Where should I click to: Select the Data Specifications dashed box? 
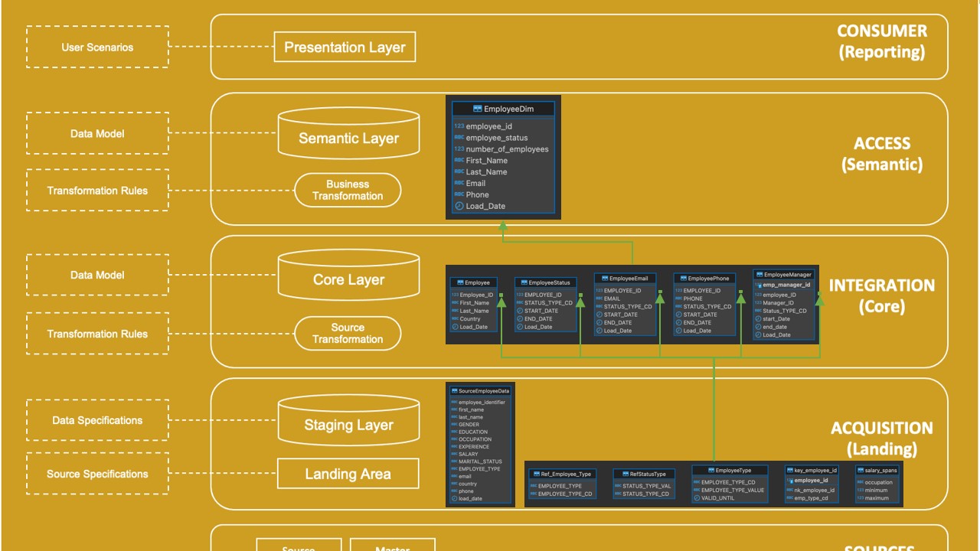pos(97,420)
